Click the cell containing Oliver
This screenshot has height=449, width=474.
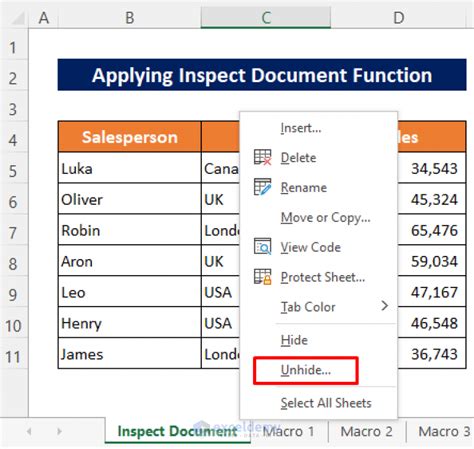point(130,199)
